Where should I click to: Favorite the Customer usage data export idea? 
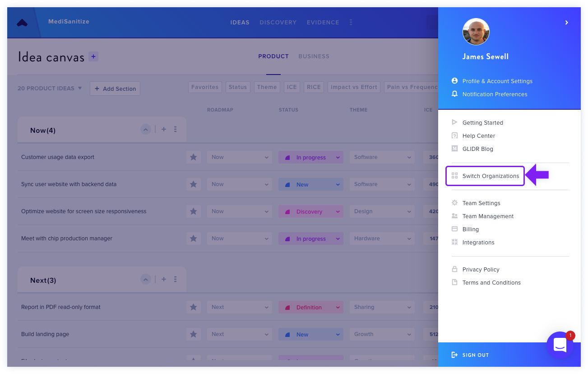coord(194,157)
